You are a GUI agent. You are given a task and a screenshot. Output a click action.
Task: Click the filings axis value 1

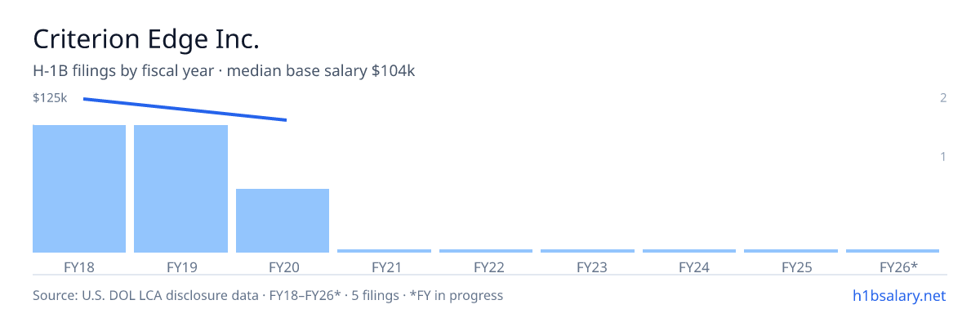tap(943, 156)
